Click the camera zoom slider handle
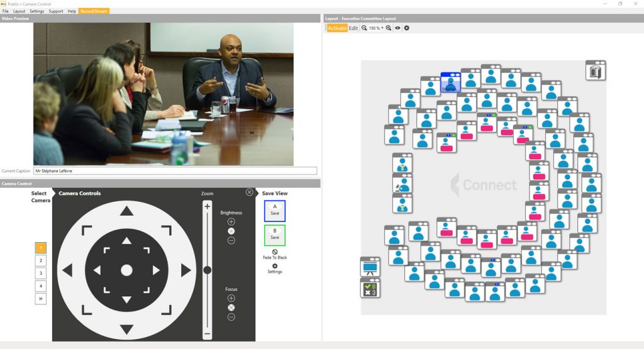 (x=207, y=270)
